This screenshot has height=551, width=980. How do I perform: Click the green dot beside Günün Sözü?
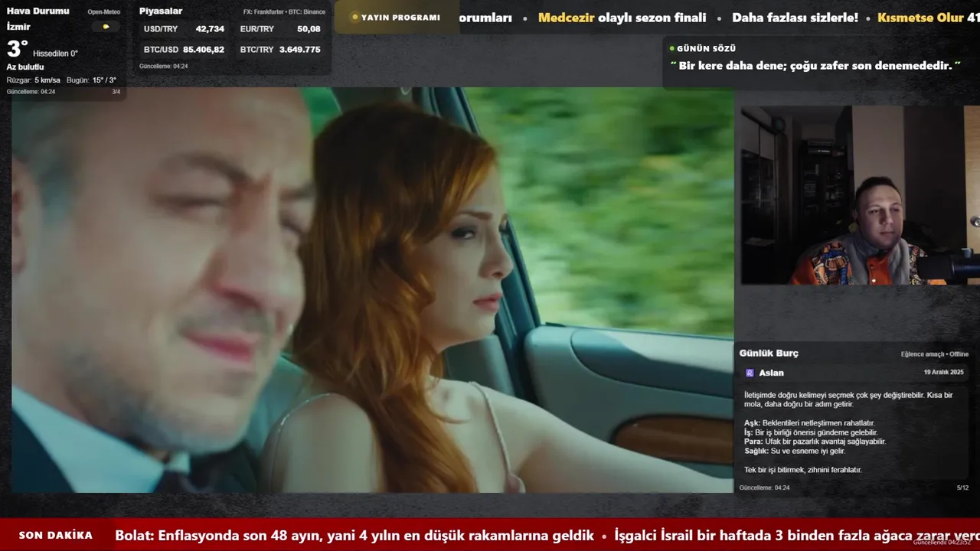click(671, 48)
